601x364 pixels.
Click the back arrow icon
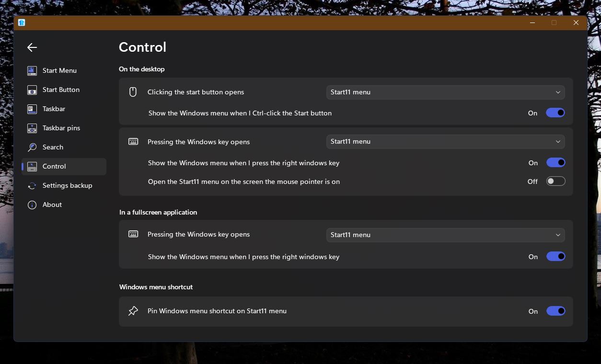(x=32, y=47)
